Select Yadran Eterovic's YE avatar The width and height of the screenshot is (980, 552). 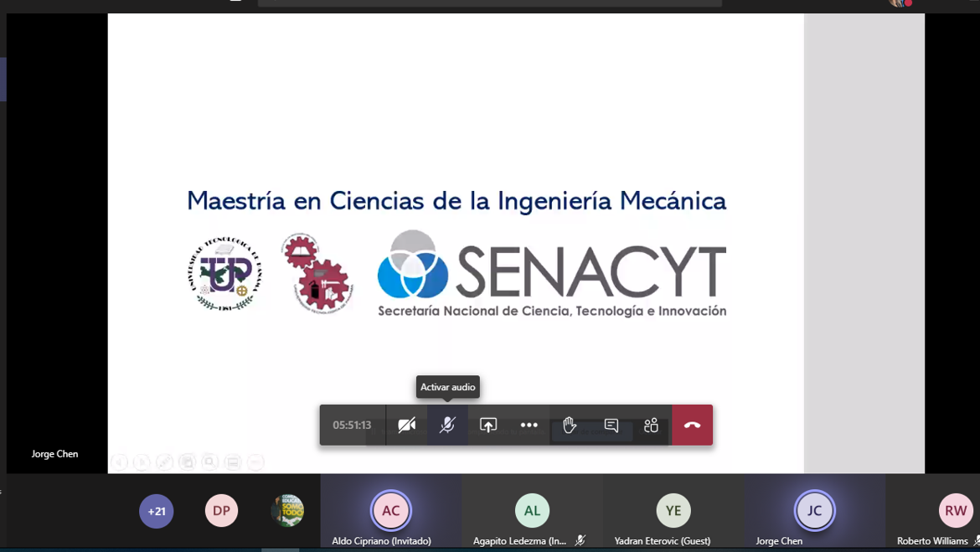(673, 510)
